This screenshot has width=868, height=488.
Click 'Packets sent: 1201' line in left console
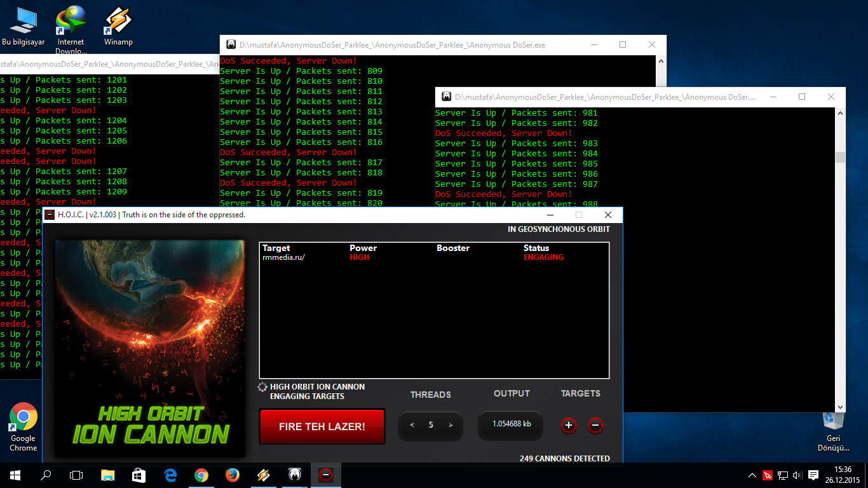coord(64,80)
